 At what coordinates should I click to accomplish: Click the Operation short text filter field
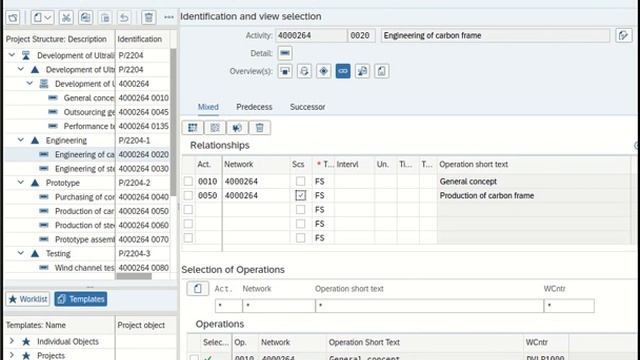click(x=429, y=306)
